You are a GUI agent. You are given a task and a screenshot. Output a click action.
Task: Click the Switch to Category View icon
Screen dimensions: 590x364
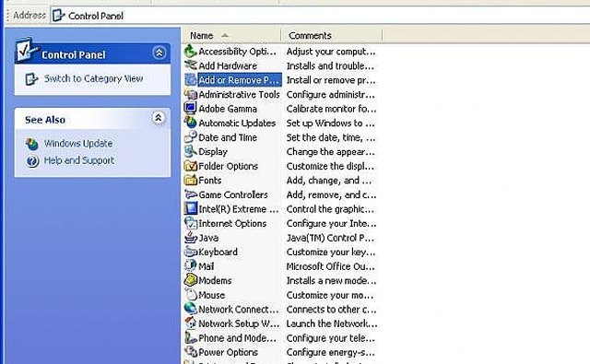point(31,79)
